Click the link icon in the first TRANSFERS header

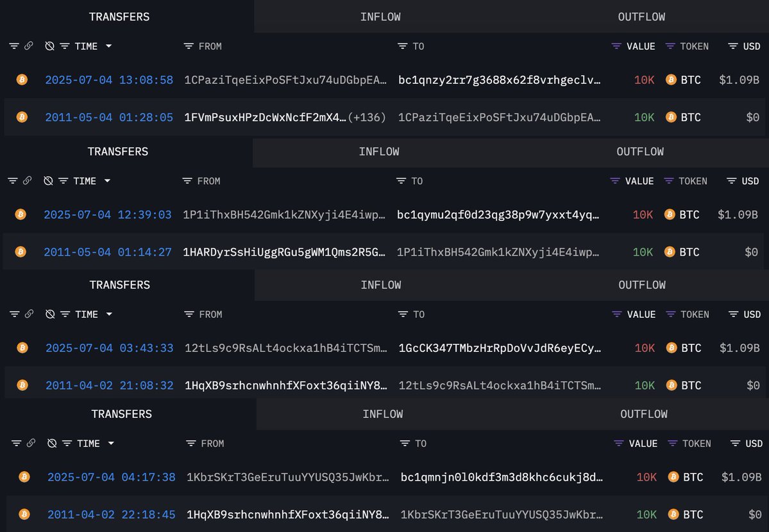tap(30, 46)
